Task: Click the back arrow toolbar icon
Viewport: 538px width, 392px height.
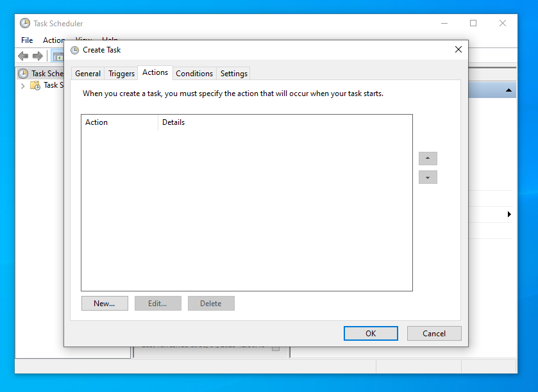Action: pyautogui.click(x=24, y=56)
